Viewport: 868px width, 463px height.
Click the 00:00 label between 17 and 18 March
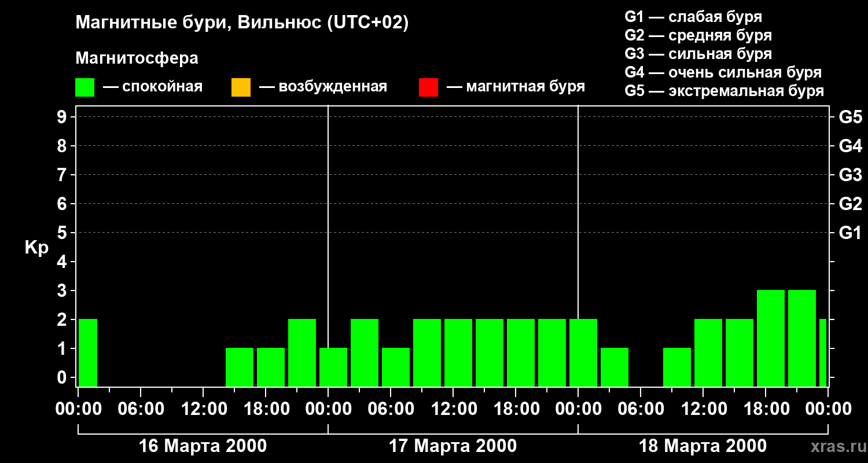coord(578,409)
